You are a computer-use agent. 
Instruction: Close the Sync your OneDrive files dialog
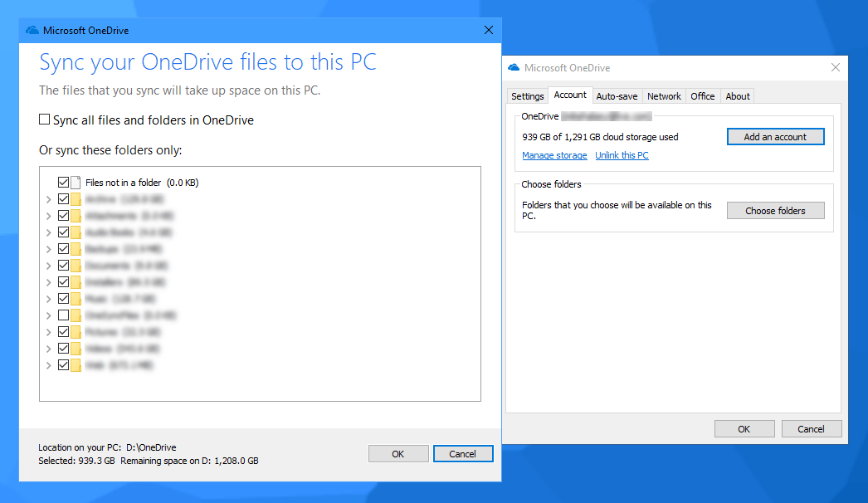(x=488, y=30)
